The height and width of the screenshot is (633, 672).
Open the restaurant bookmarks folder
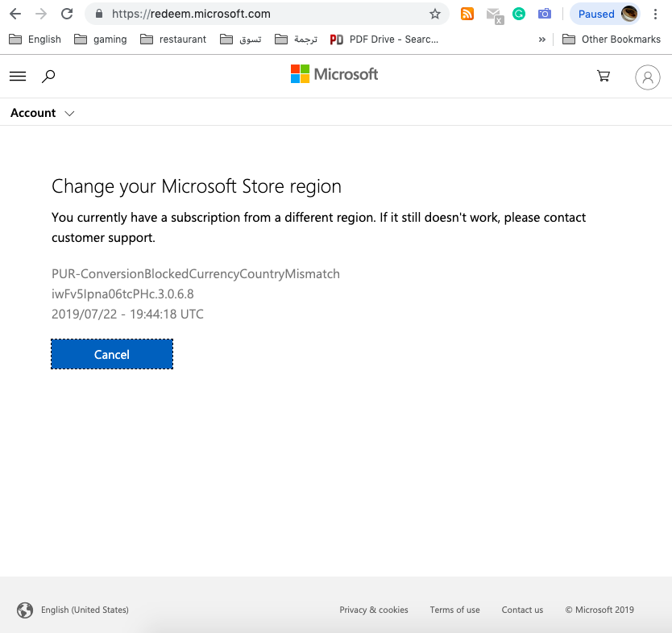tap(173, 40)
